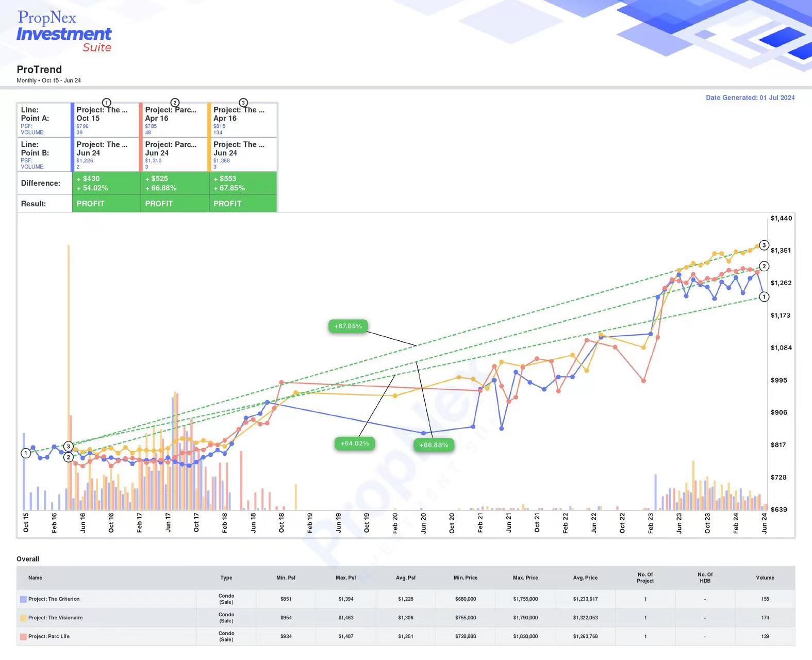Click the '$1,463' Max. Psf cell
812x660 pixels.
click(x=346, y=618)
